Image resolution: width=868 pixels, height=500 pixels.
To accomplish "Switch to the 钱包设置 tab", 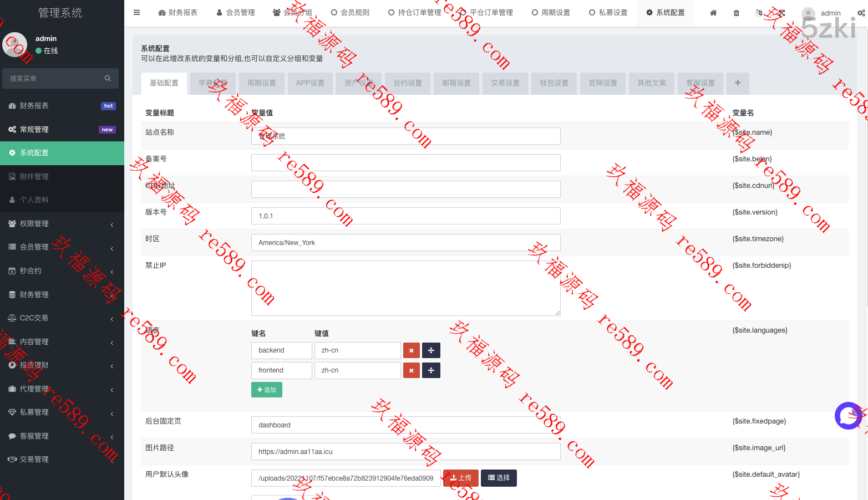I will coord(554,83).
